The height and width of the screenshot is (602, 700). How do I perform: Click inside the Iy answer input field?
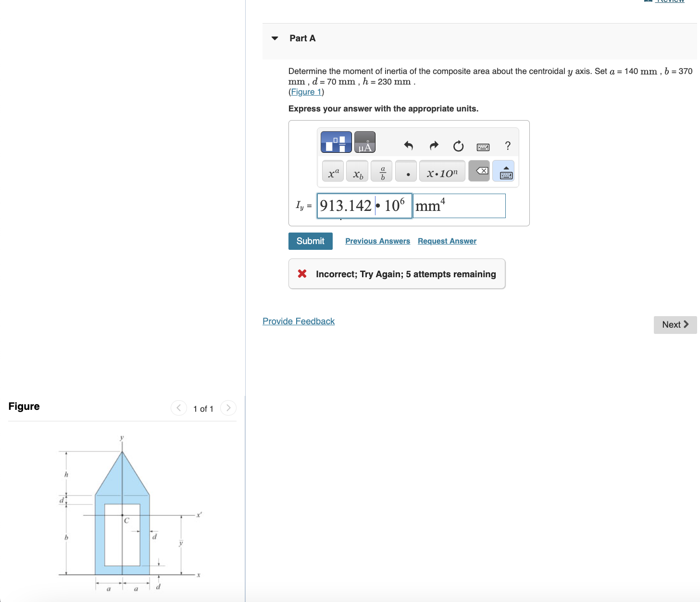click(x=364, y=206)
